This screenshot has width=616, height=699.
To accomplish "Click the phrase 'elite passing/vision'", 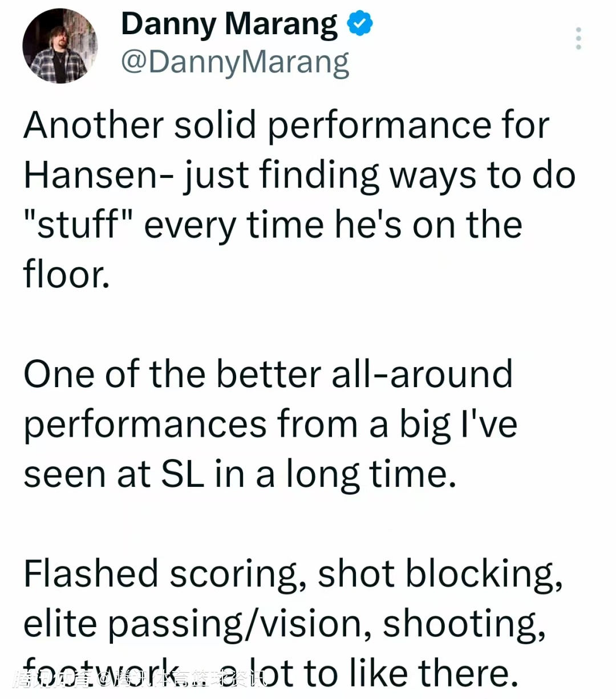I will pos(193,625).
